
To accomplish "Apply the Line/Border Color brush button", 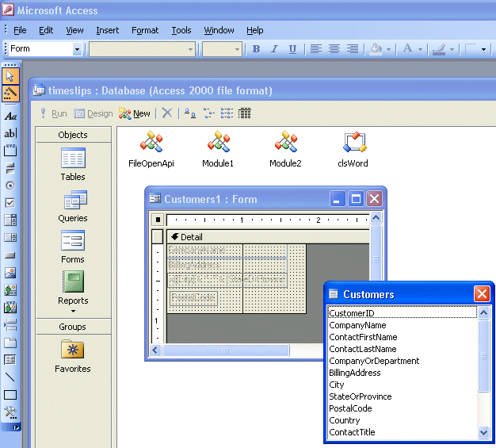I will pyautogui.click(x=439, y=49).
